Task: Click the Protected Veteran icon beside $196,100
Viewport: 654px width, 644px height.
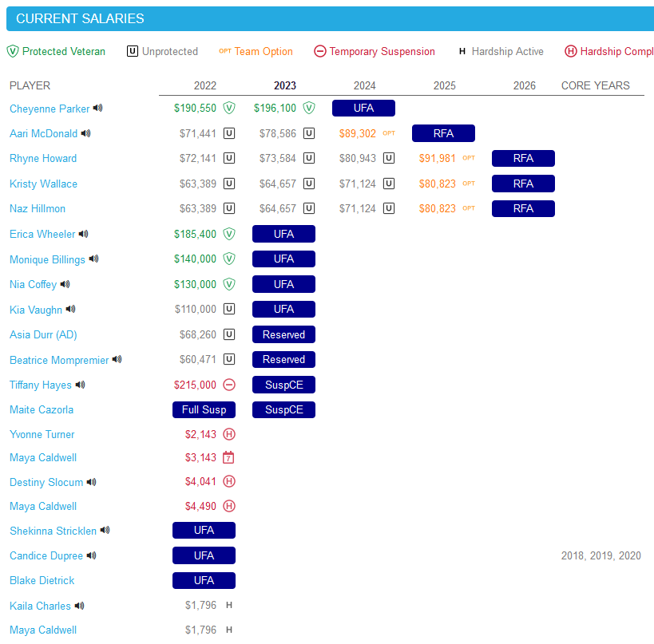Action: pyautogui.click(x=311, y=109)
